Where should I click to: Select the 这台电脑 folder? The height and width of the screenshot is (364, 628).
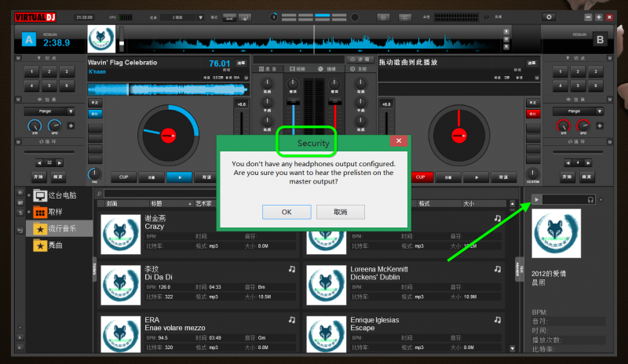(54, 195)
